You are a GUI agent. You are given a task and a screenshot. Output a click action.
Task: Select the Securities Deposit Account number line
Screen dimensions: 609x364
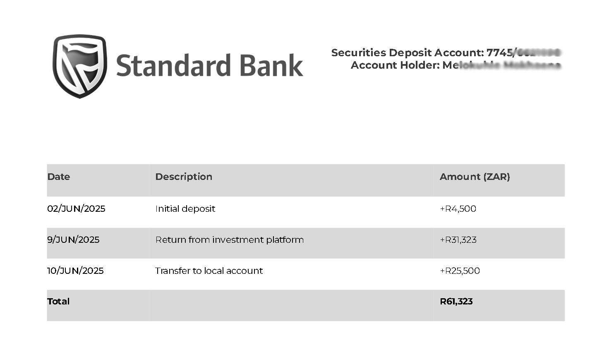pos(446,53)
